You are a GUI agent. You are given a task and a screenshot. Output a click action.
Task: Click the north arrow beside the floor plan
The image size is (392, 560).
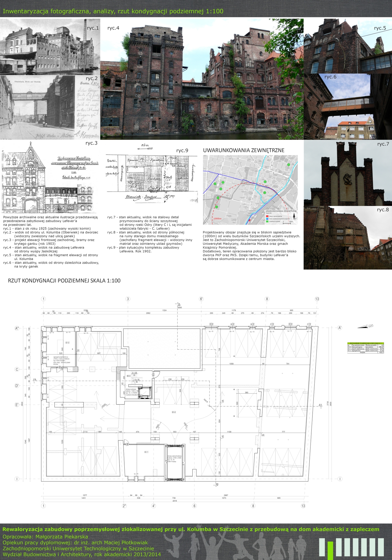365,326
